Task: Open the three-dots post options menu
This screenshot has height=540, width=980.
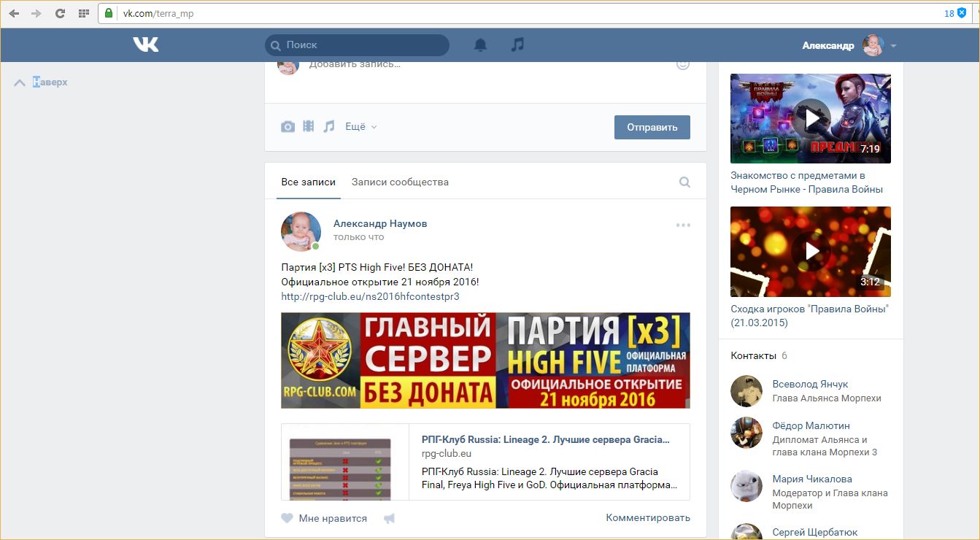Action: (x=683, y=225)
